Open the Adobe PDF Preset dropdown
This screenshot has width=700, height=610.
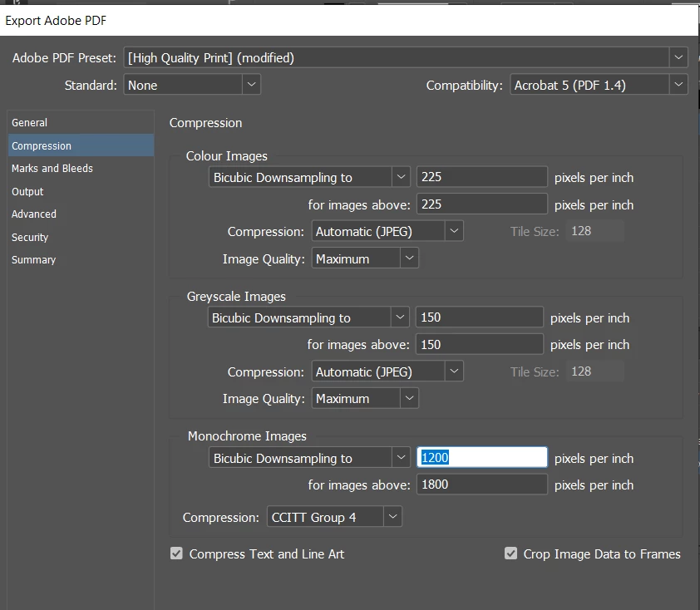click(x=406, y=57)
